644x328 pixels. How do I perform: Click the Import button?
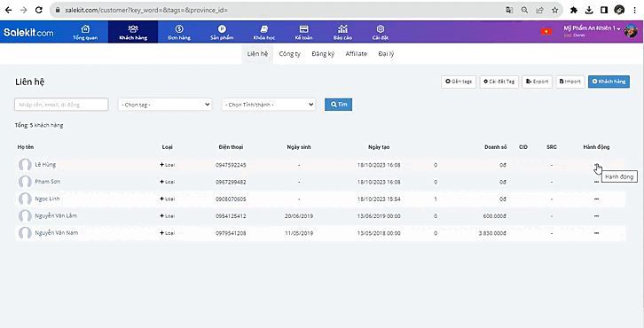(570, 82)
